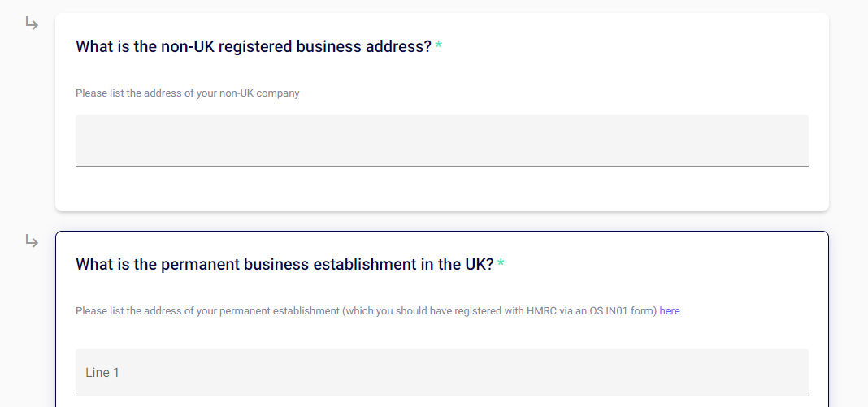The width and height of the screenshot is (868, 407).
Task: Click the "OS IN01 form" text mention
Action: (x=625, y=311)
